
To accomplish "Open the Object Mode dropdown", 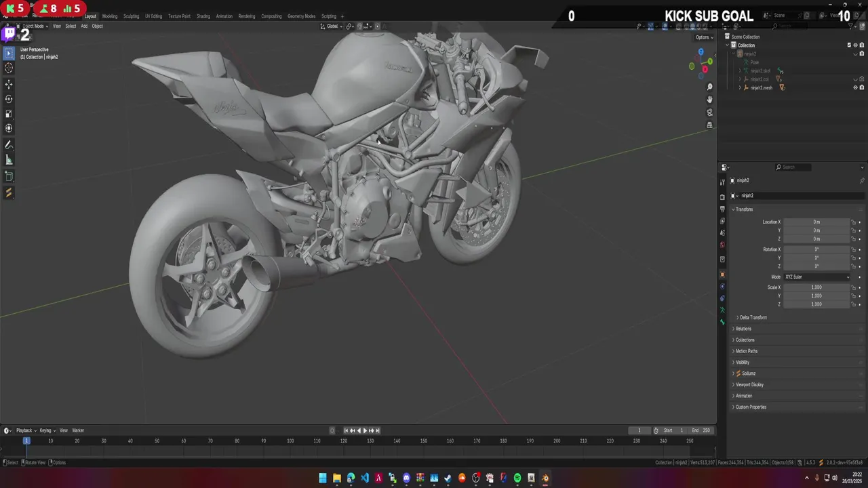I will [33, 26].
